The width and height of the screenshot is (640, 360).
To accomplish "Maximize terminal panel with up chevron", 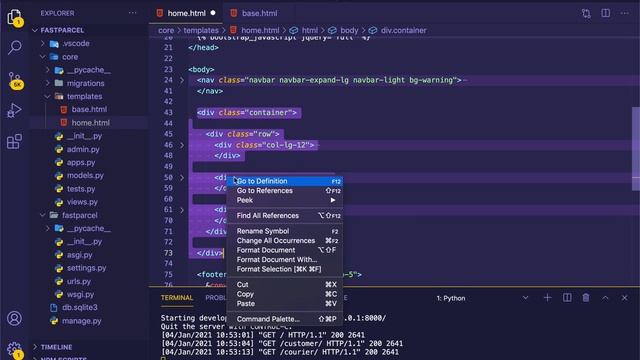I will click(x=605, y=298).
